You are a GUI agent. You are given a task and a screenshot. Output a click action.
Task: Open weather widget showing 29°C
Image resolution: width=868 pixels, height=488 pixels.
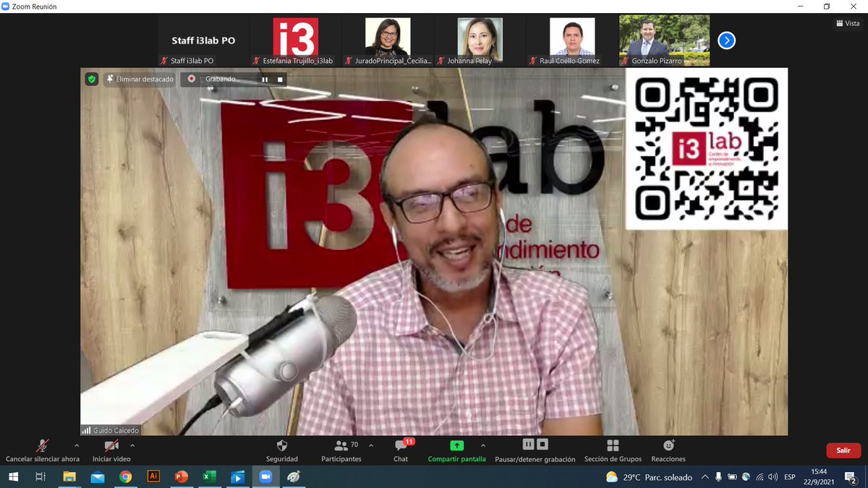pos(649,477)
